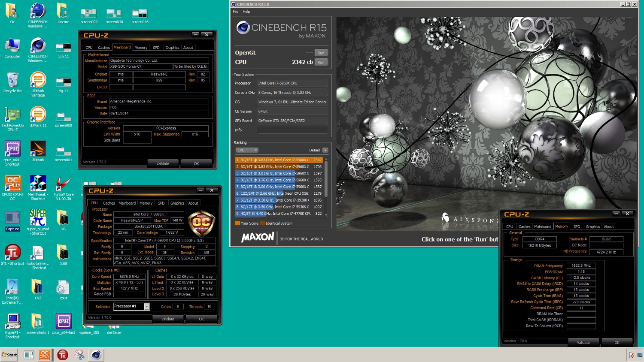Open the cpuz_x64 Shortcut icon
This screenshot has width=644, height=362.
12,154
